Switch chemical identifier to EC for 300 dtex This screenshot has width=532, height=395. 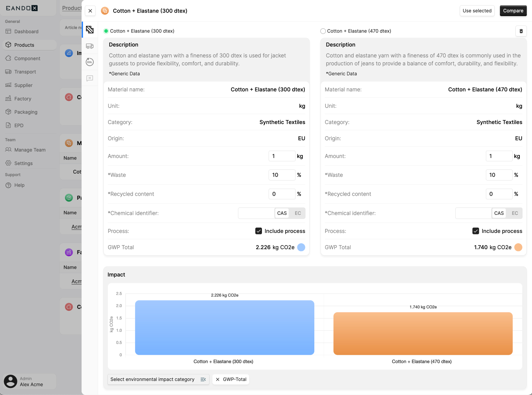click(298, 213)
